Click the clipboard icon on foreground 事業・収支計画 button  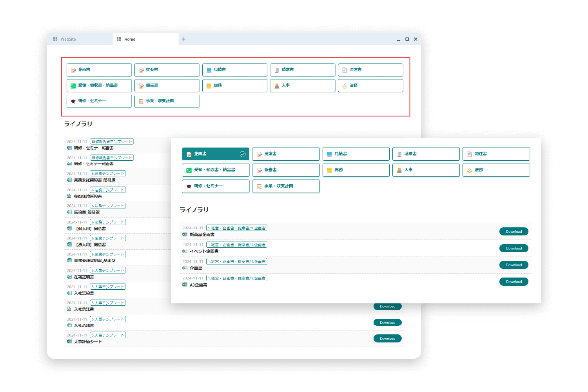(259, 186)
